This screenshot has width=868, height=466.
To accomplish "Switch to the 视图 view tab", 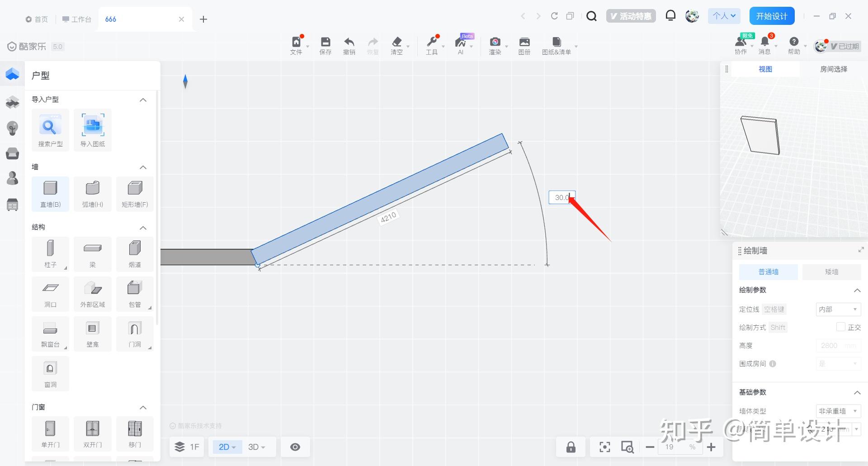I will (765, 69).
